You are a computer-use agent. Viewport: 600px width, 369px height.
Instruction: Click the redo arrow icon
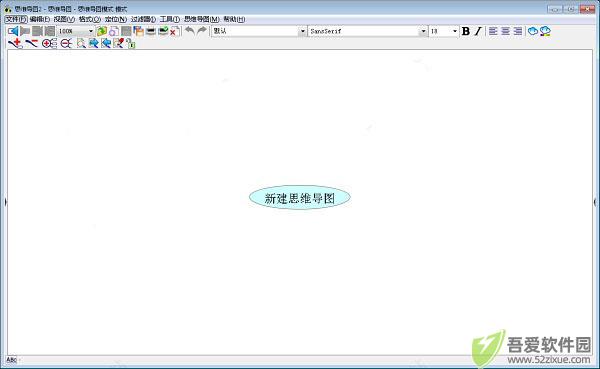click(202, 31)
